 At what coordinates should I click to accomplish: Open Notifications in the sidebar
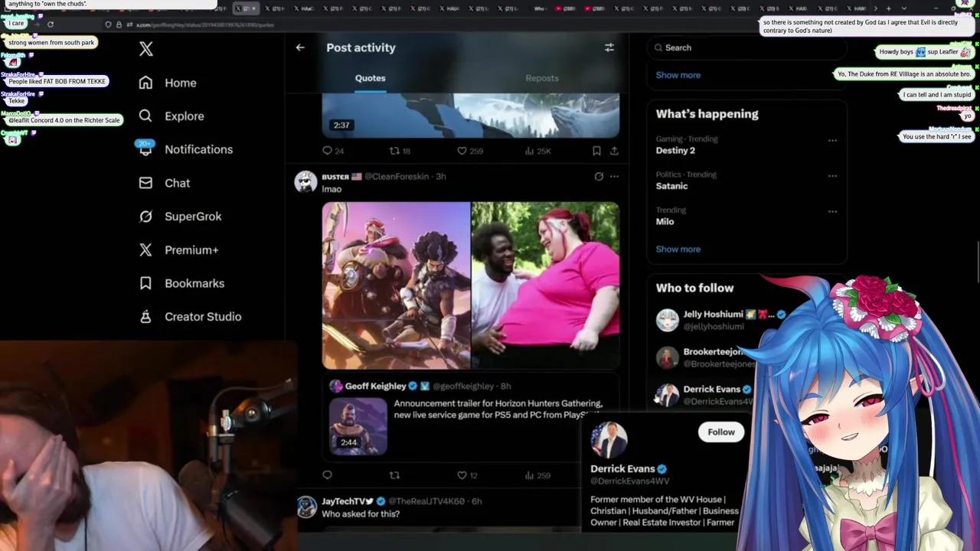[x=185, y=149]
